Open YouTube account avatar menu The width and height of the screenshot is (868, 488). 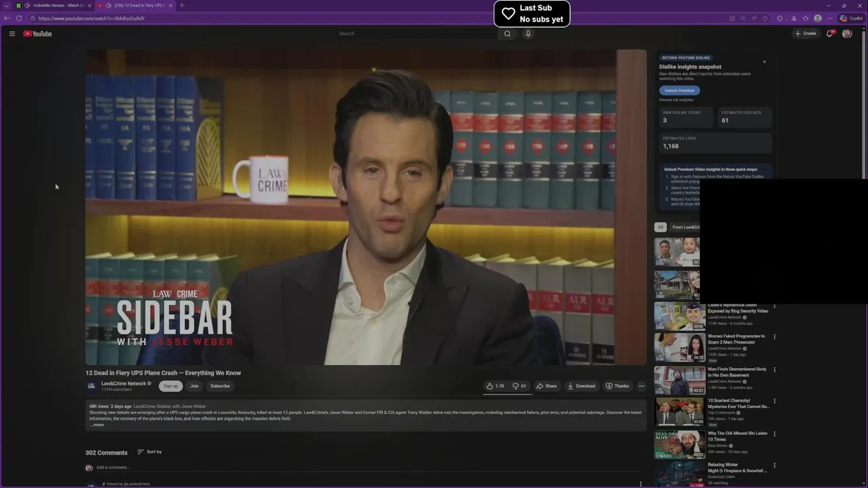tap(847, 33)
